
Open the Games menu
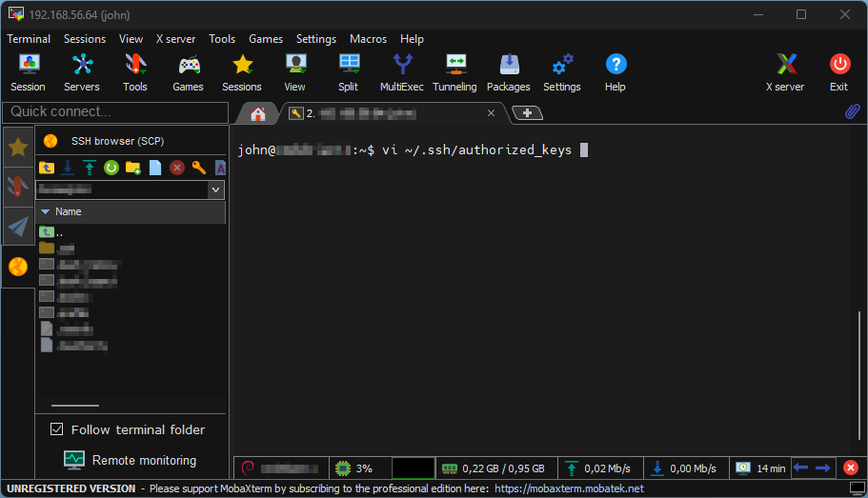coord(266,39)
